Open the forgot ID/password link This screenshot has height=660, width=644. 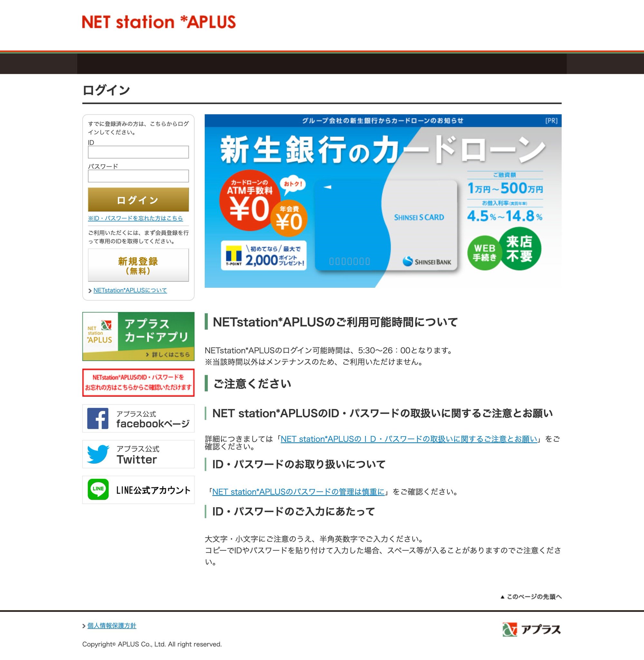tap(135, 218)
